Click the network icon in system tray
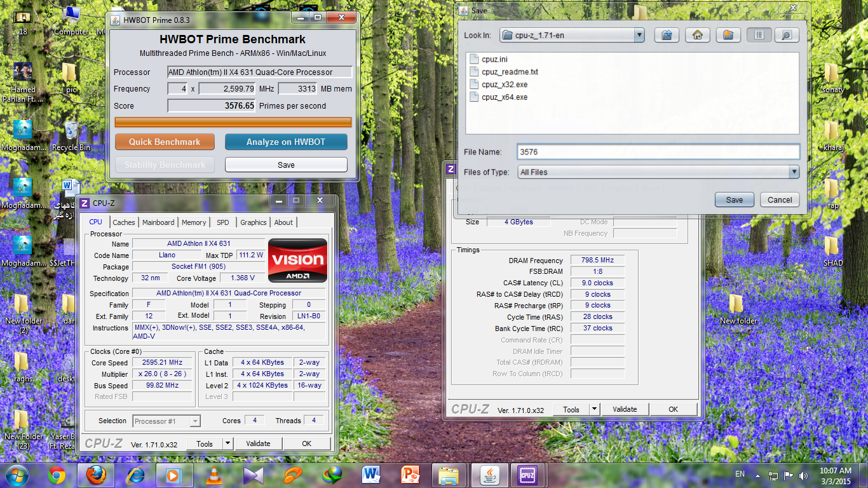This screenshot has height=488, width=868. coord(773,475)
